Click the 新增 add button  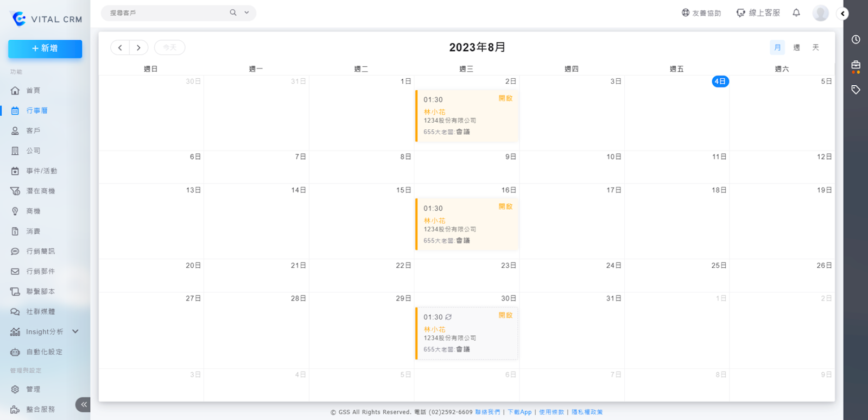click(x=45, y=49)
